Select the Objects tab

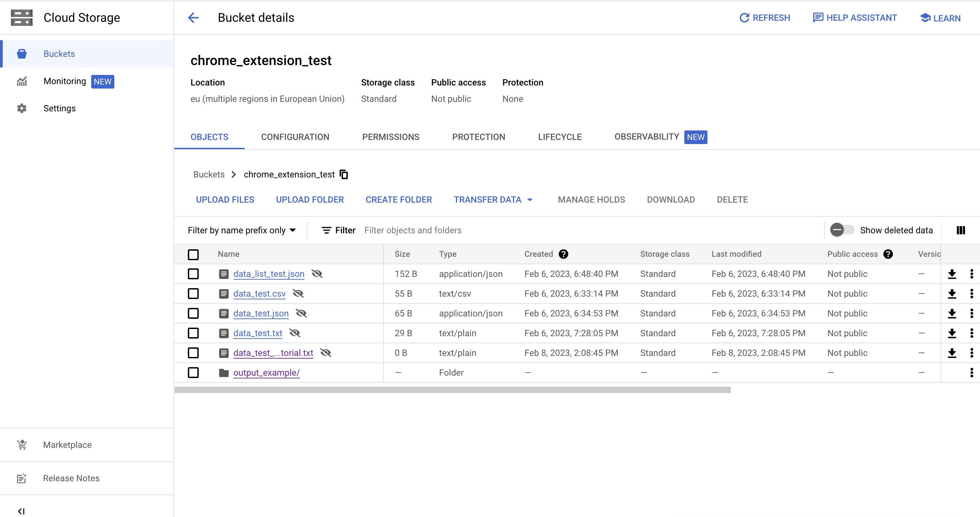tap(209, 137)
